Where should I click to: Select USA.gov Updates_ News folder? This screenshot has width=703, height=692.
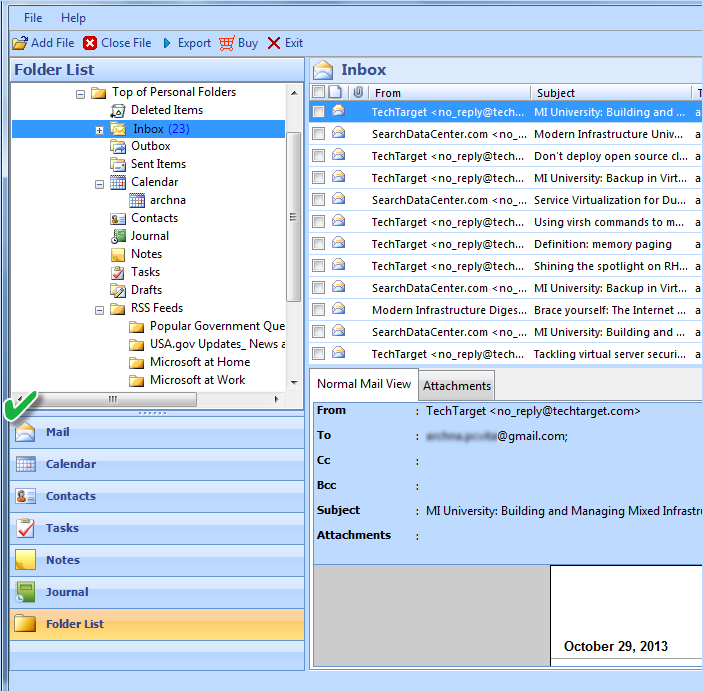click(x=217, y=344)
